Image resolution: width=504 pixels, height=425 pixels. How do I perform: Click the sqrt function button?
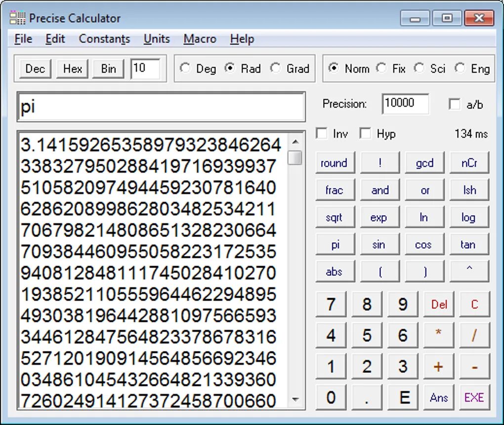pyautogui.click(x=335, y=217)
